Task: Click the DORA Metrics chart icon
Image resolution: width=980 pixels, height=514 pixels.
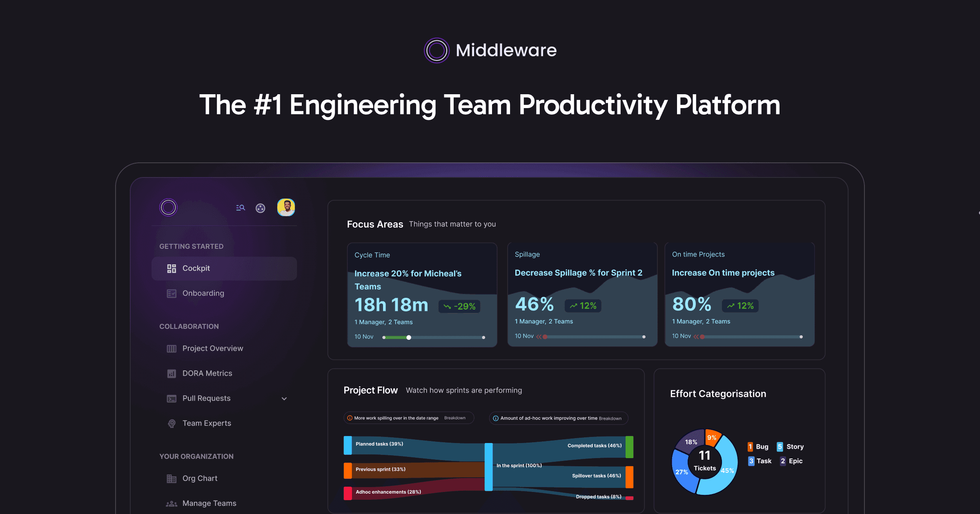Action: click(x=171, y=373)
